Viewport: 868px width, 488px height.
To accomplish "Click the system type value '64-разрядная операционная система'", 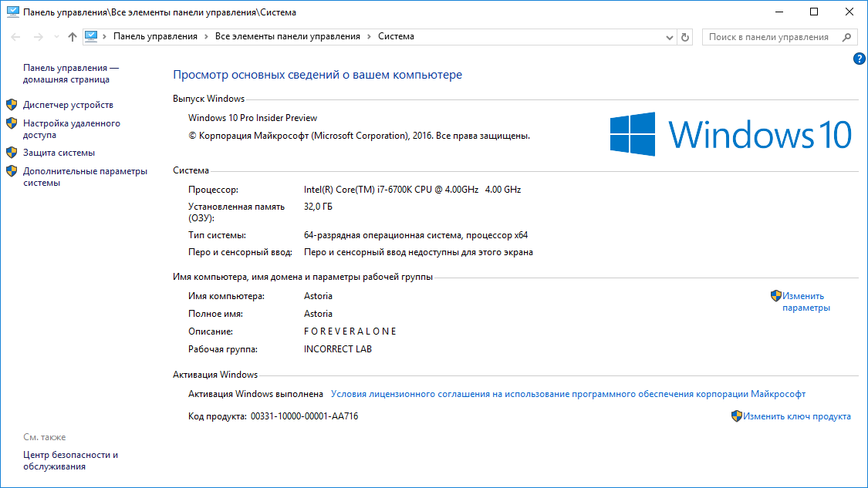I will [416, 235].
